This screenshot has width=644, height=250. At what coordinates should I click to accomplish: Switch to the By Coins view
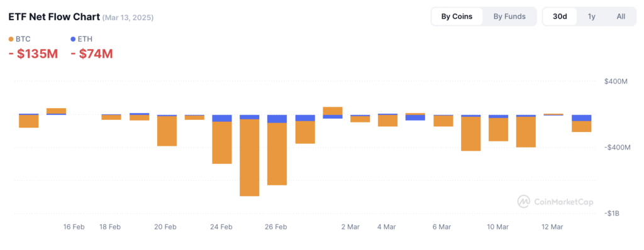pos(457,16)
